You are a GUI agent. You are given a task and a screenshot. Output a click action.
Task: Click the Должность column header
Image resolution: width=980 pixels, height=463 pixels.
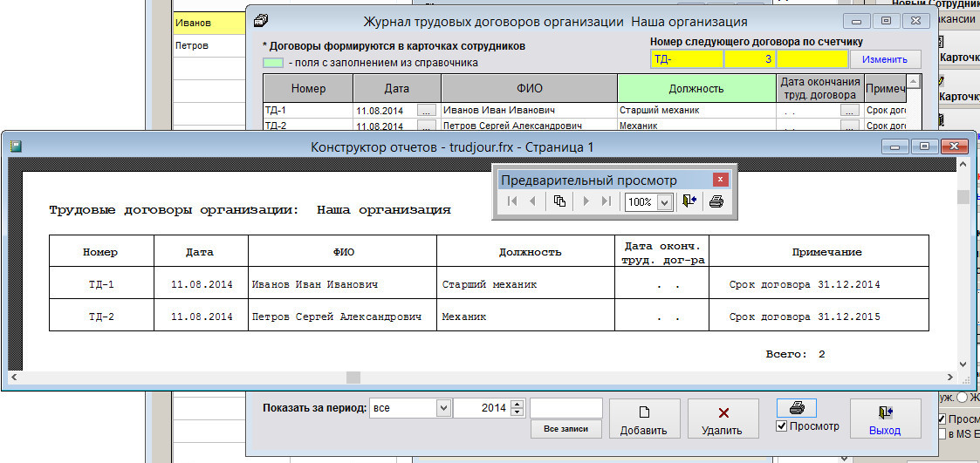coord(696,88)
